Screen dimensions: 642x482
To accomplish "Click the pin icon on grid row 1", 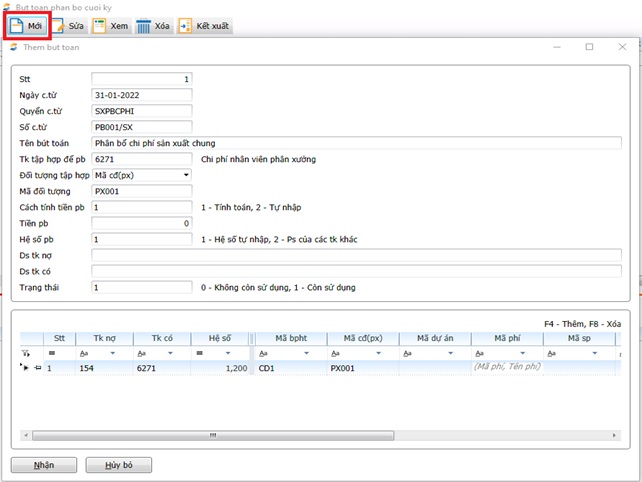I will 37,368.
